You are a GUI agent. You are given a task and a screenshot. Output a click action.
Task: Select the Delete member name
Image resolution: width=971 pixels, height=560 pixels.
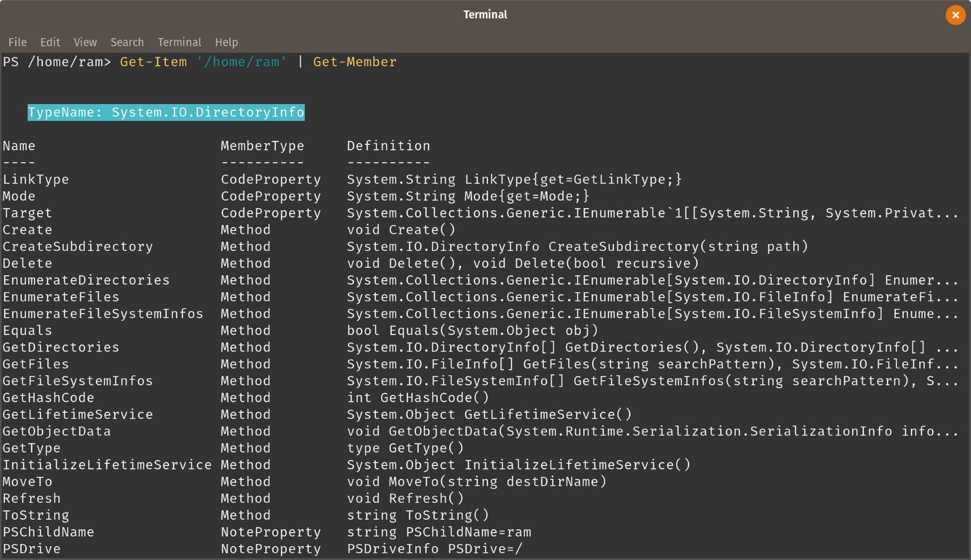[27, 263]
